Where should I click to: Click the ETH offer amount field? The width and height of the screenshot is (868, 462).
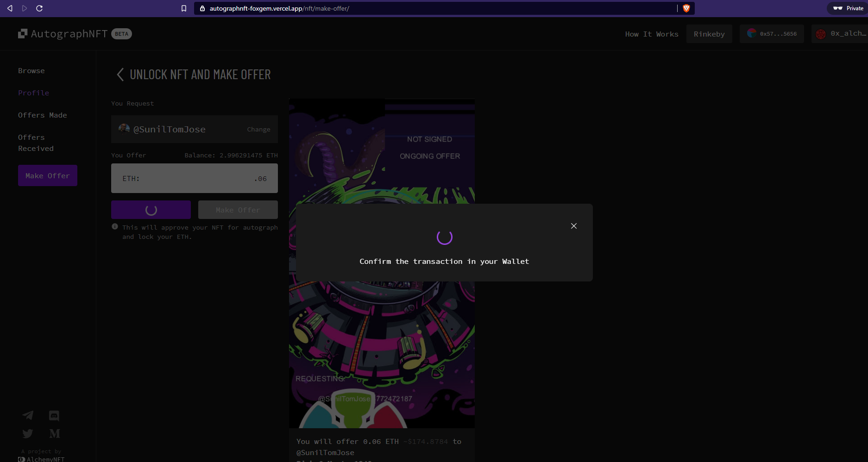coord(195,178)
